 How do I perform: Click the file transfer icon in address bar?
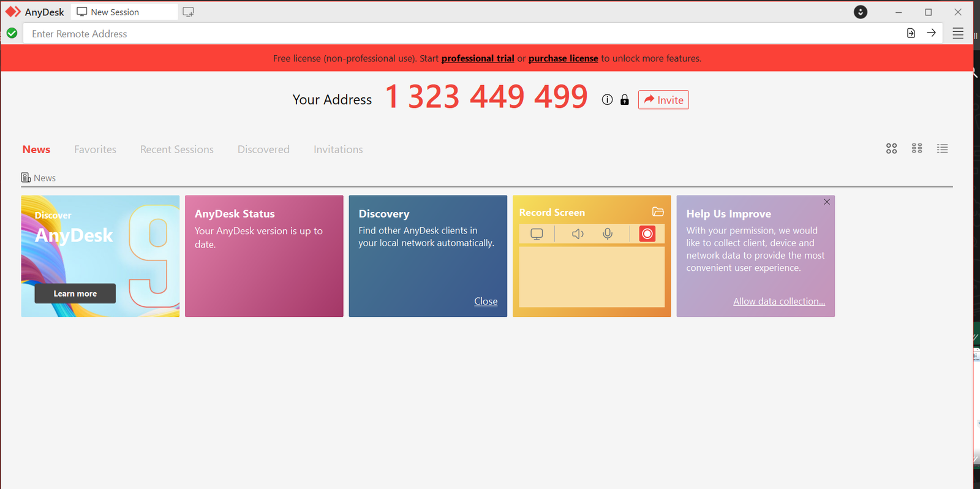tap(911, 33)
